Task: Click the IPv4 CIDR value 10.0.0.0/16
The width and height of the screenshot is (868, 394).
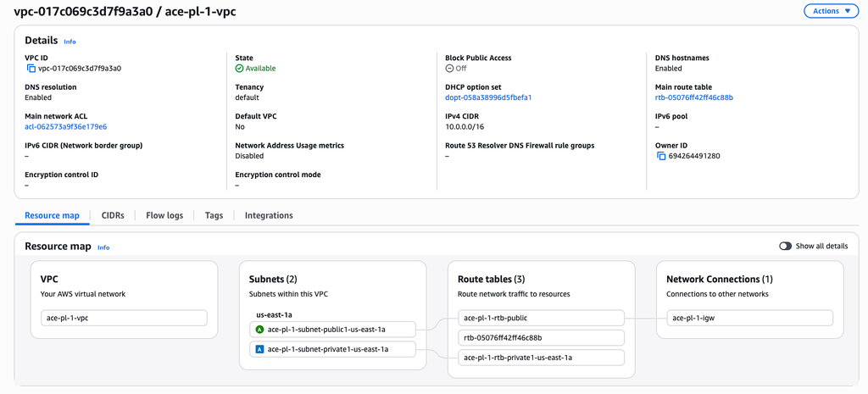Action: point(464,127)
